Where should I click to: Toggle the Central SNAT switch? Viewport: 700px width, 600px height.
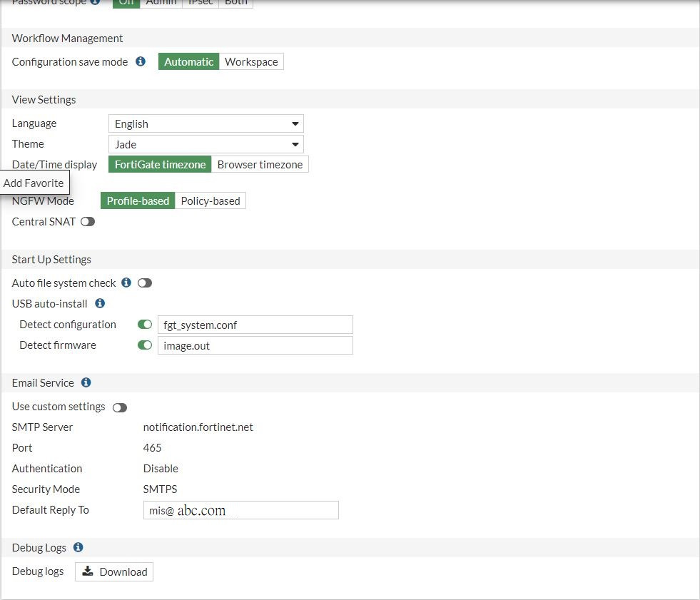pyautogui.click(x=88, y=221)
